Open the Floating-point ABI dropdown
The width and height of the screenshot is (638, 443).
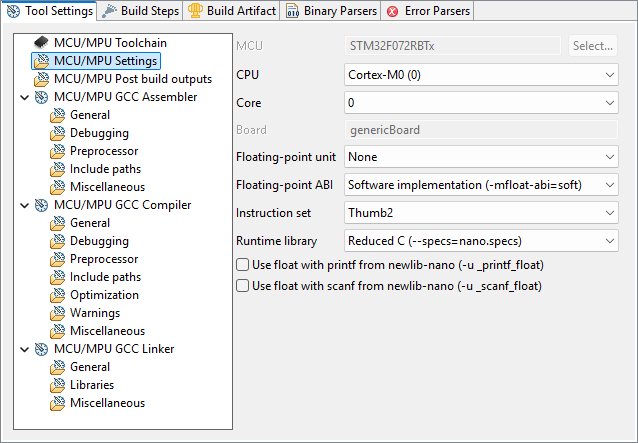click(x=481, y=185)
